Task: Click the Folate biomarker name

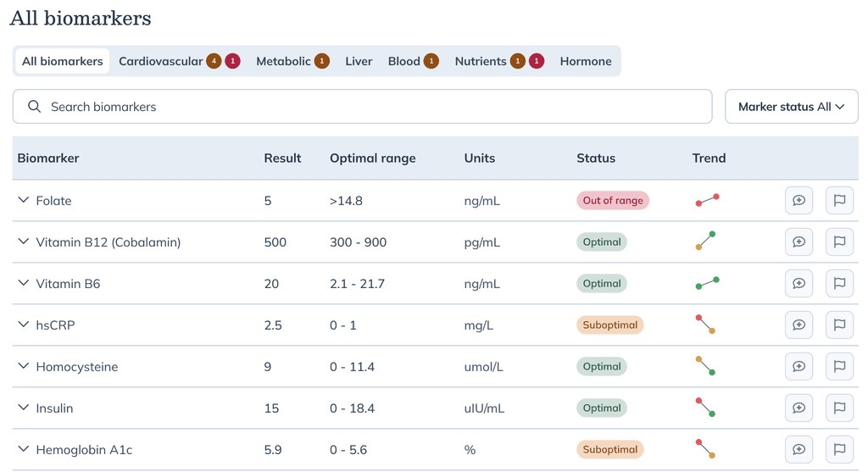Action: 53,200
